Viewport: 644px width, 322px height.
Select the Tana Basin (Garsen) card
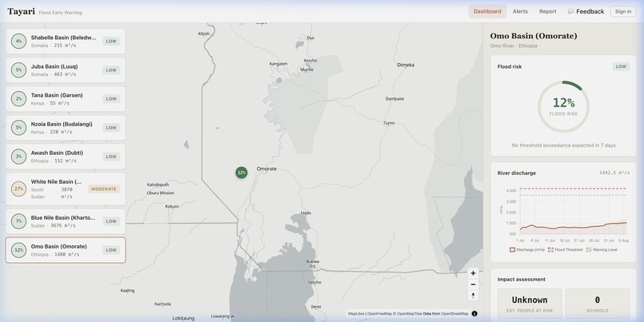click(66, 99)
